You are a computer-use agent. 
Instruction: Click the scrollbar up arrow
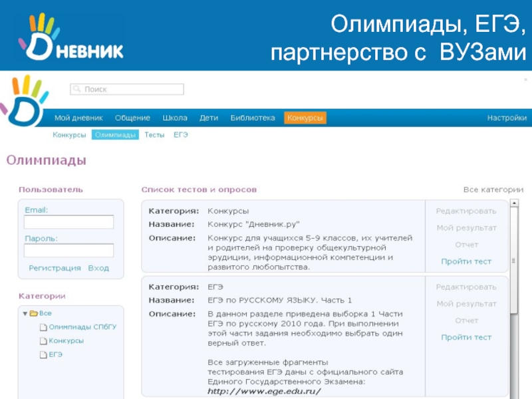point(514,203)
